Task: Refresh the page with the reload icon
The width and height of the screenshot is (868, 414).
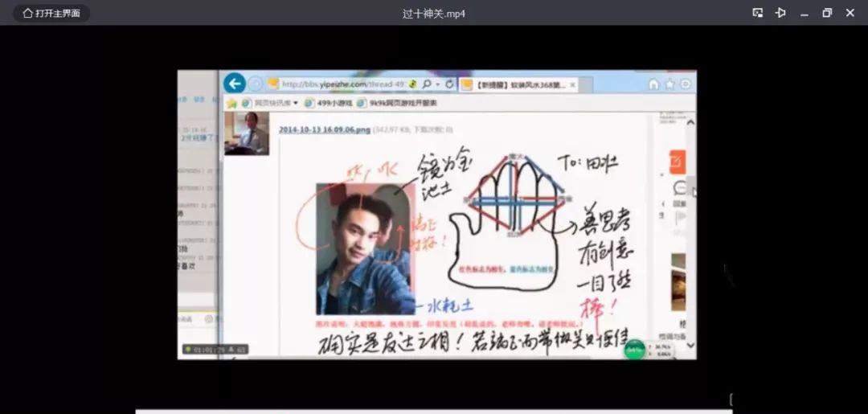Action: click(x=449, y=84)
